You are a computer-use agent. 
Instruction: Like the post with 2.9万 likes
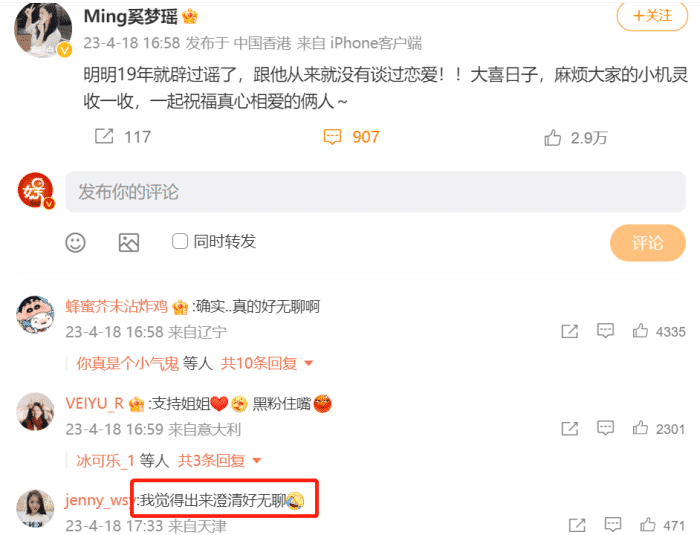tap(552, 138)
